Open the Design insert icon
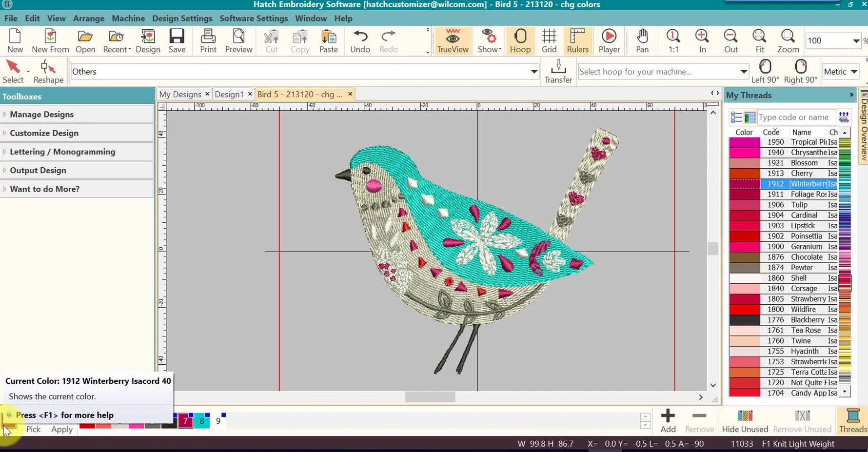Screen dimensions: 868x452 (148, 41)
